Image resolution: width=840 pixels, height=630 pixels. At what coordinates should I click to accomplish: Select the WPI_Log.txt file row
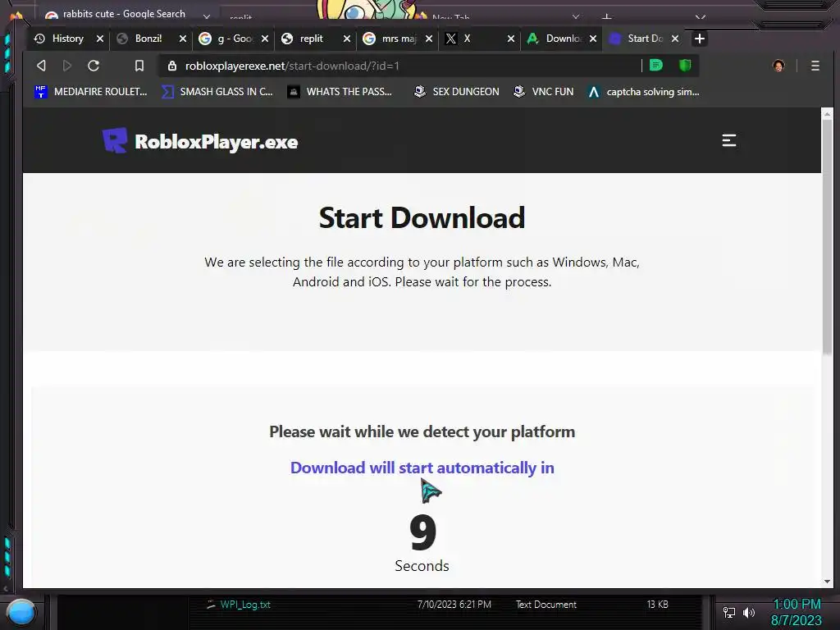438,605
